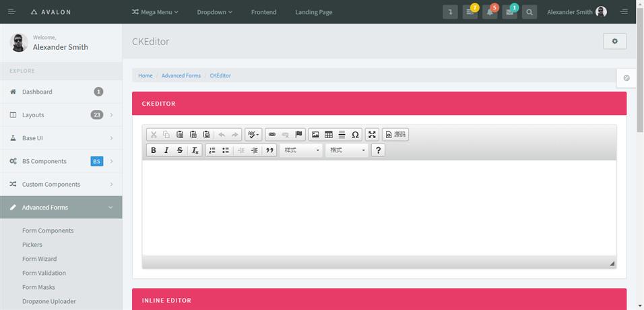Screen dimensions: 644x310
Task: Open notifications bell with badge 5
Action: pos(490,12)
